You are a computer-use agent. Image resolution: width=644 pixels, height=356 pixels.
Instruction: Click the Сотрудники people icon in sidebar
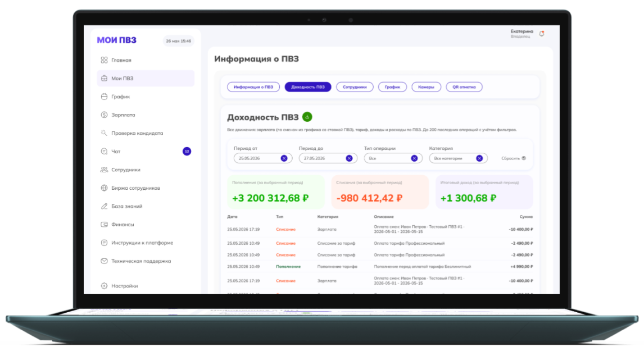coord(105,170)
